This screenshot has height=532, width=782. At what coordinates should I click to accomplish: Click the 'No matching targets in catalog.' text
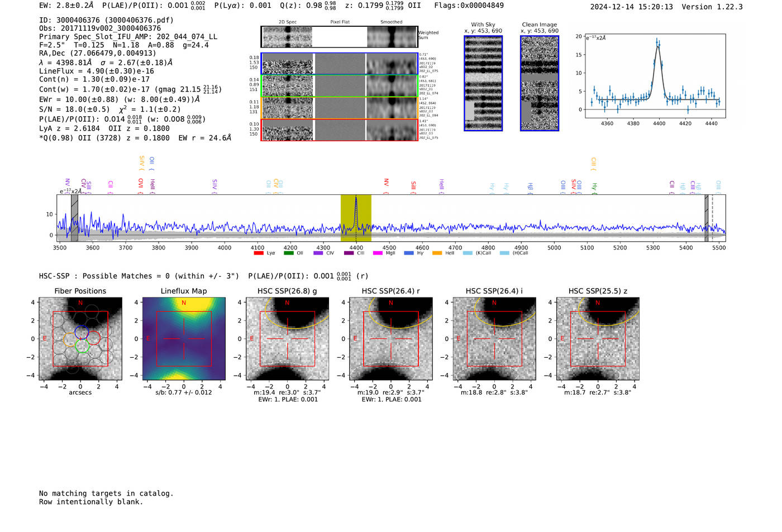tap(106, 493)
